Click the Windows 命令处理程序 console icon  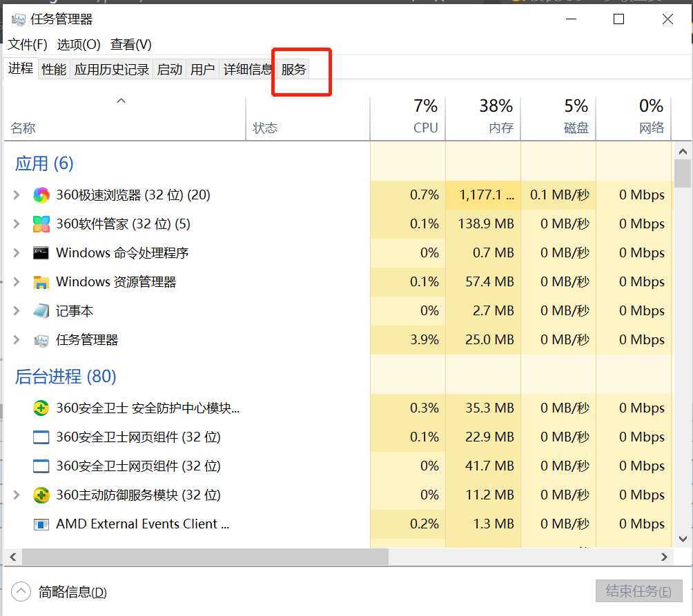tap(41, 253)
